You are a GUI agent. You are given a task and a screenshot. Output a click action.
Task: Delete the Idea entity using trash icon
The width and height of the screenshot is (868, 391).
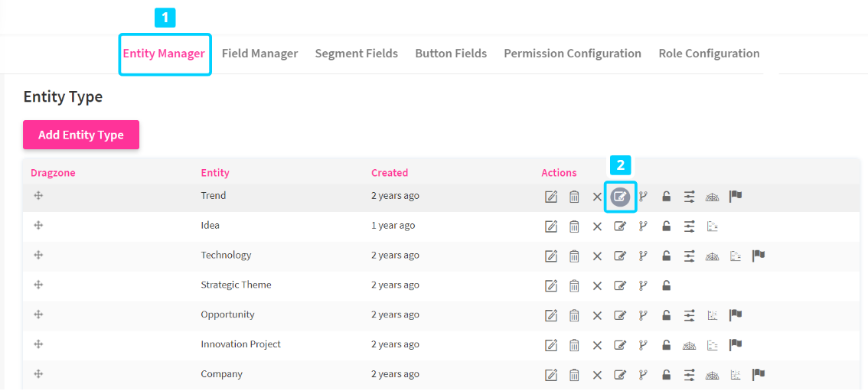tap(574, 226)
